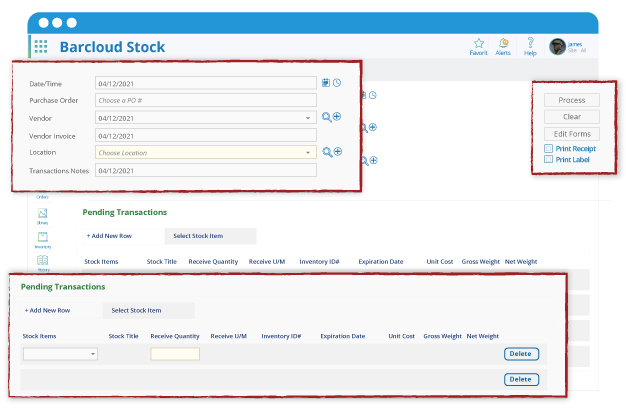Focus the Date/Time input field

coord(206,83)
